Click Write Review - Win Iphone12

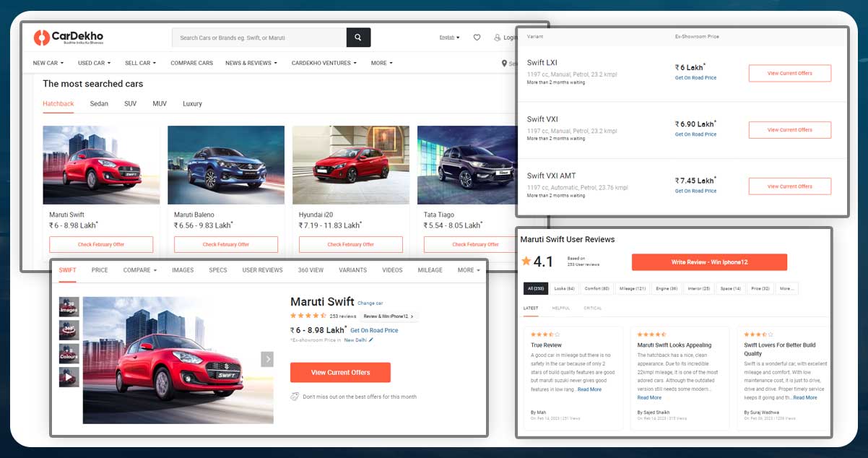coord(709,262)
